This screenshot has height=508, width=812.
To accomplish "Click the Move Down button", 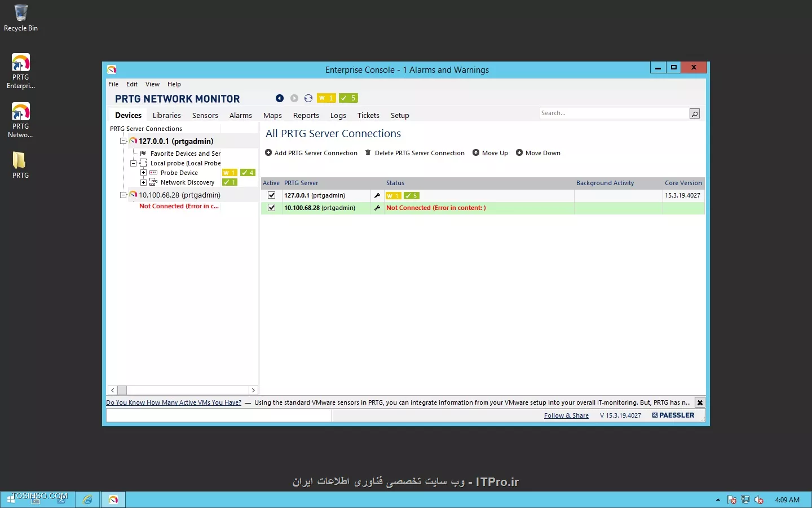I will tap(538, 153).
